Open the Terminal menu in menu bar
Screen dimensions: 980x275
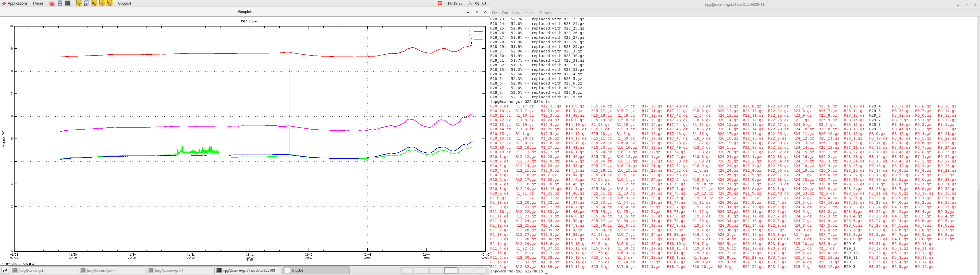pos(546,13)
